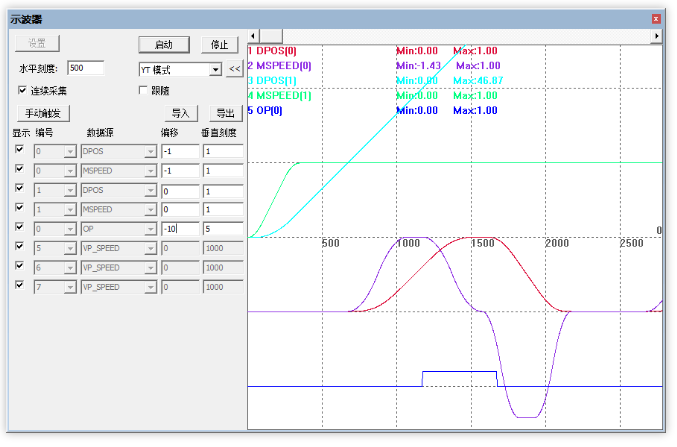This screenshot has height=447, width=677.
Task: Uncheck display for the OP channel row
Action: (19, 228)
